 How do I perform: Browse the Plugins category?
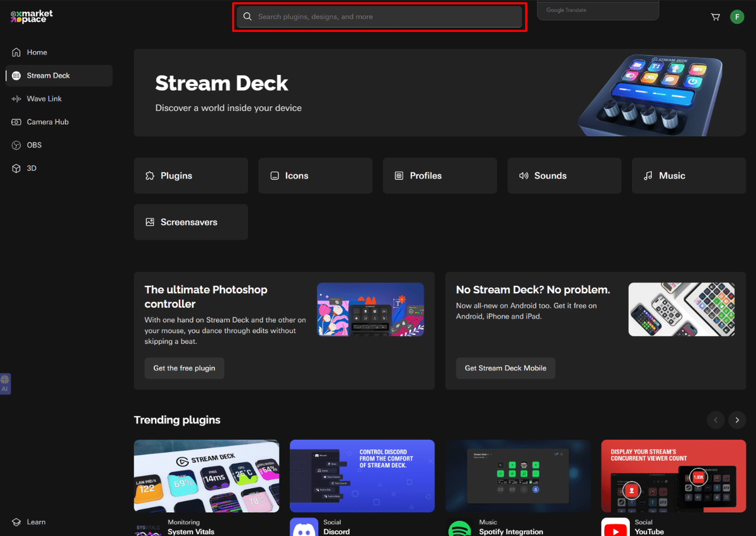(x=190, y=175)
